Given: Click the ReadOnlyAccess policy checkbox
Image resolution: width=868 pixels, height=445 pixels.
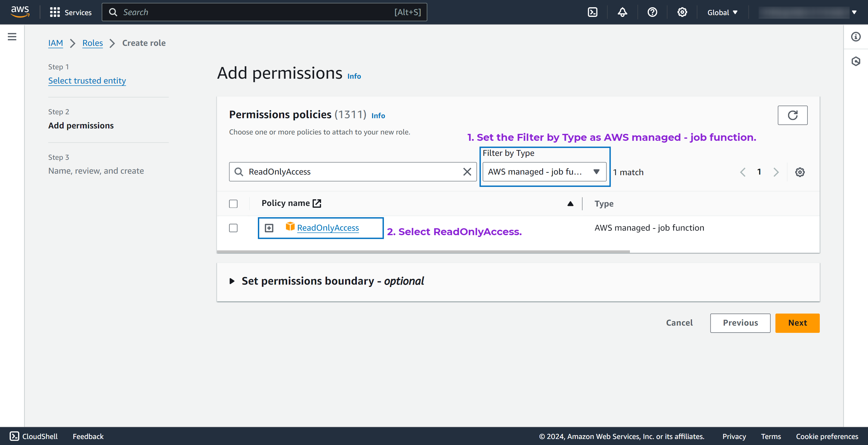Looking at the screenshot, I should point(233,228).
